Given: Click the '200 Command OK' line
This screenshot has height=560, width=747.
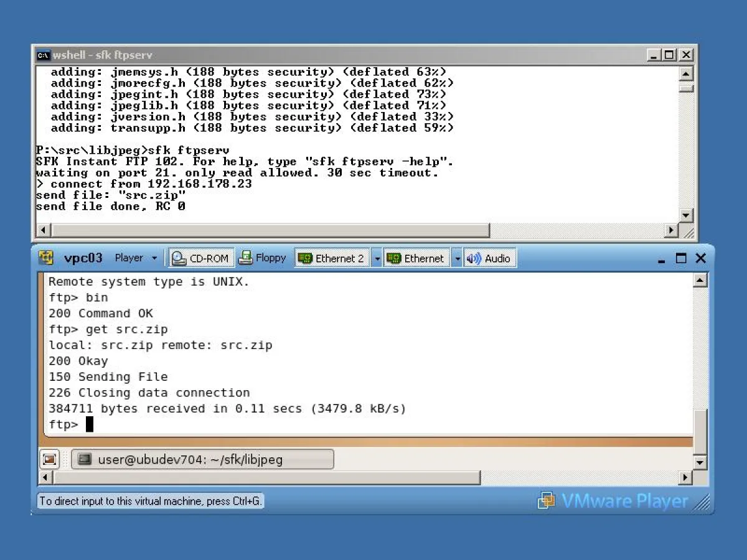Looking at the screenshot, I should [x=101, y=313].
